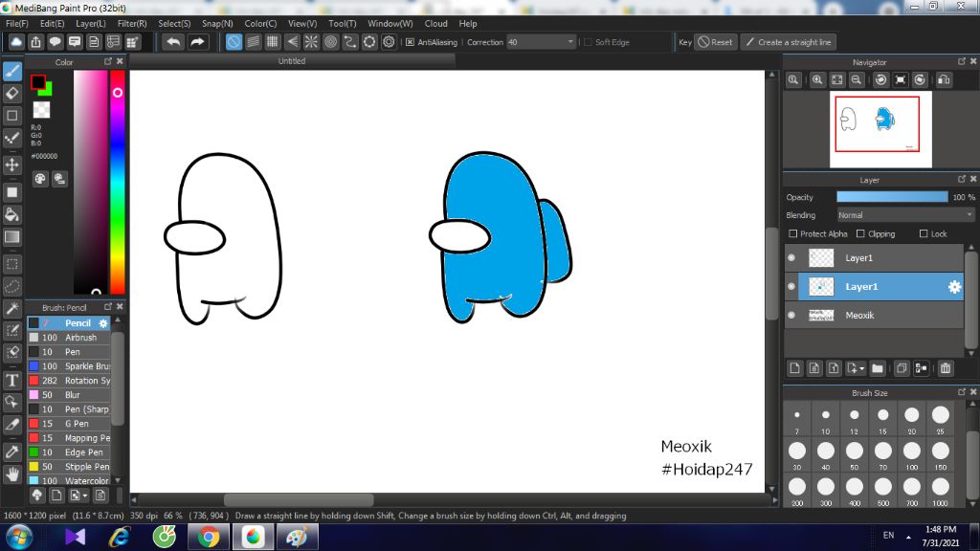The width and height of the screenshot is (980, 551).
Task: Click Create a straight line button
Action: [789, 42]
